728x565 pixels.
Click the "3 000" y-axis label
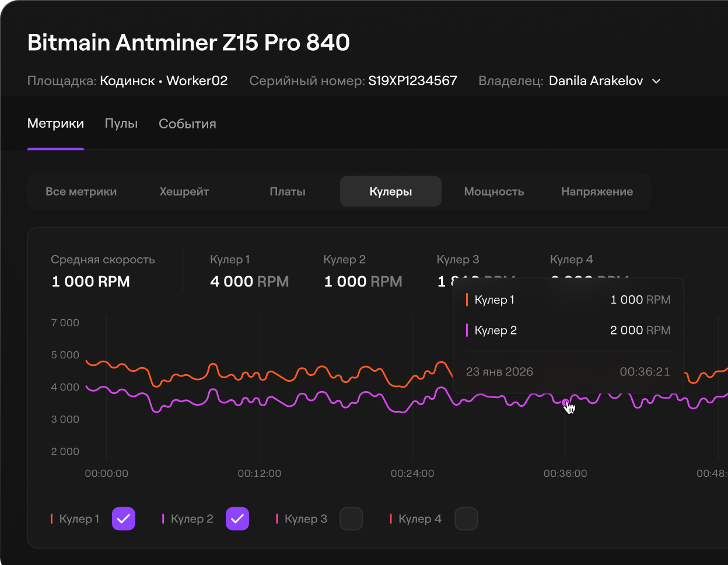click(x=65, y=419)
